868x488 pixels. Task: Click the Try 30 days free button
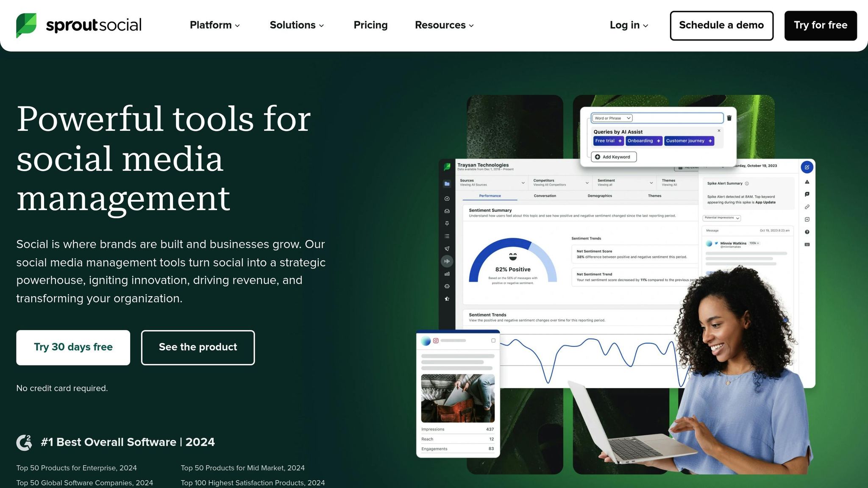tap(73, 347)
